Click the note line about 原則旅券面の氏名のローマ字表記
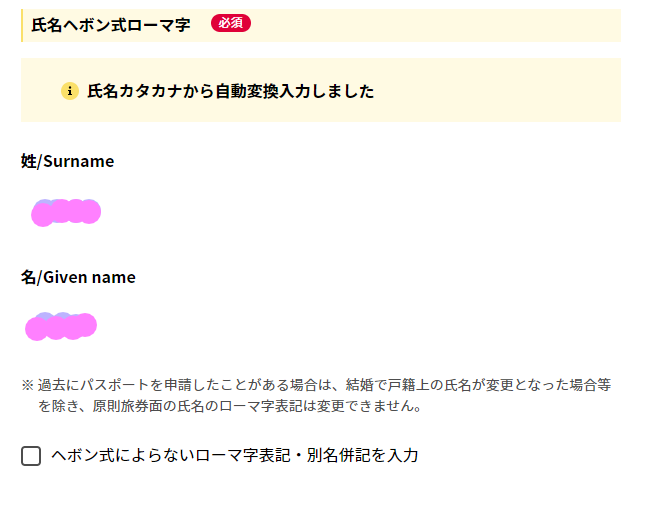 pyautogui.click(x=230, y=406)
